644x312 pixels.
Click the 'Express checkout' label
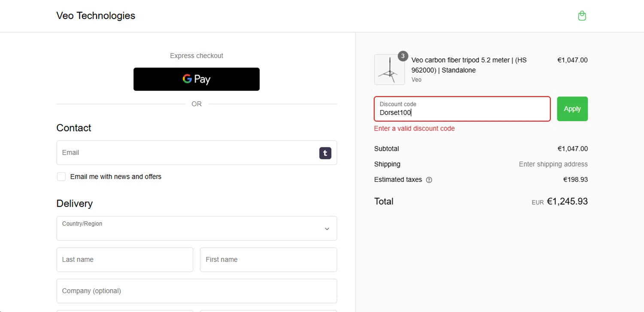click(197, 56)
